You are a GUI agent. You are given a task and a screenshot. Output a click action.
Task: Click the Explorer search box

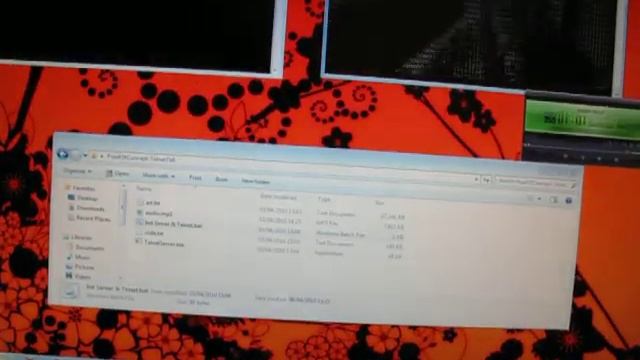(x=536, y=183)
